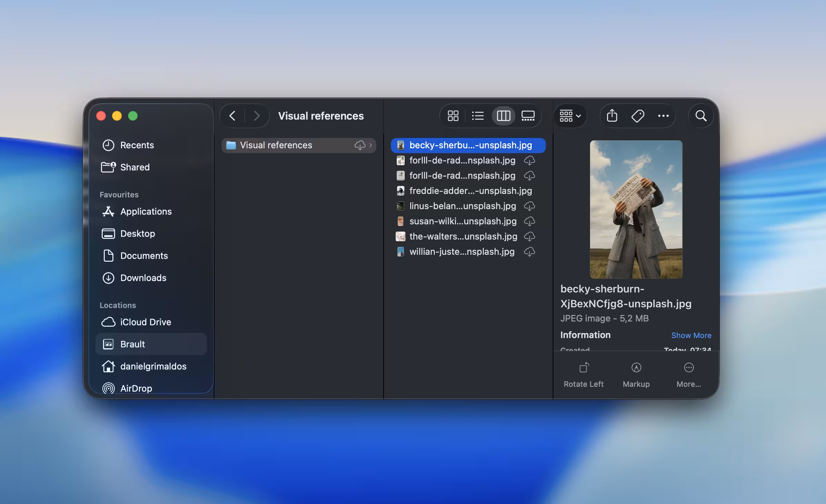Switch to list view

(478, 116)
